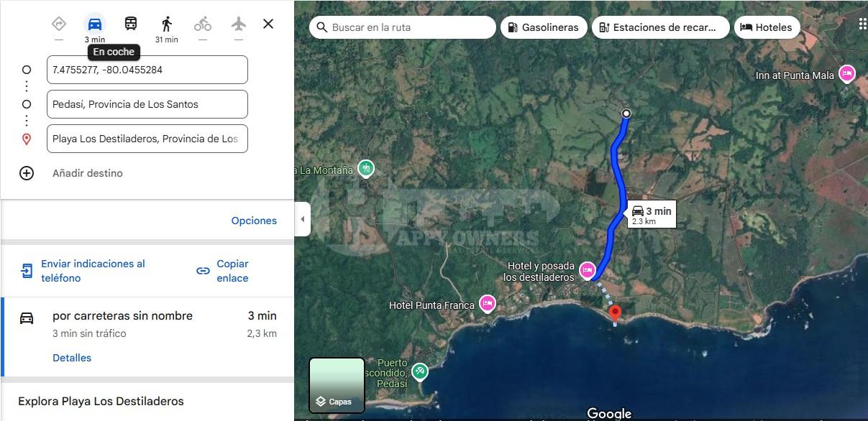Show Estaciones de recarga chip

(660, 27)
